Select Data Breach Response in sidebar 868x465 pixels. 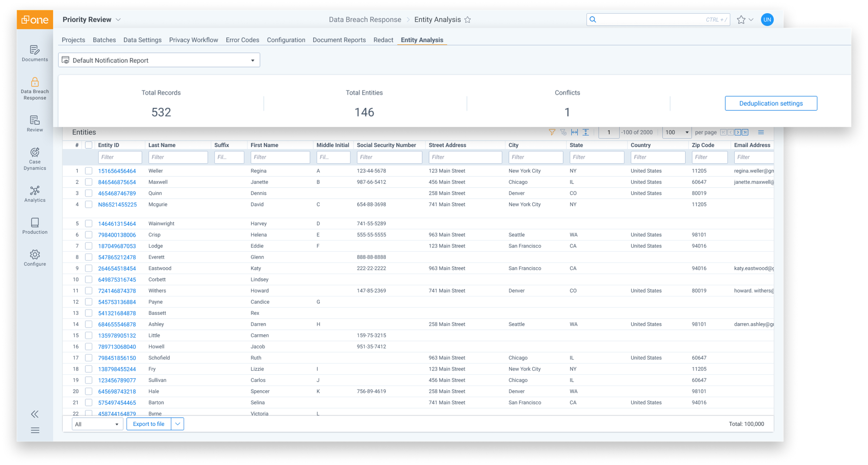tap(34, 88)
